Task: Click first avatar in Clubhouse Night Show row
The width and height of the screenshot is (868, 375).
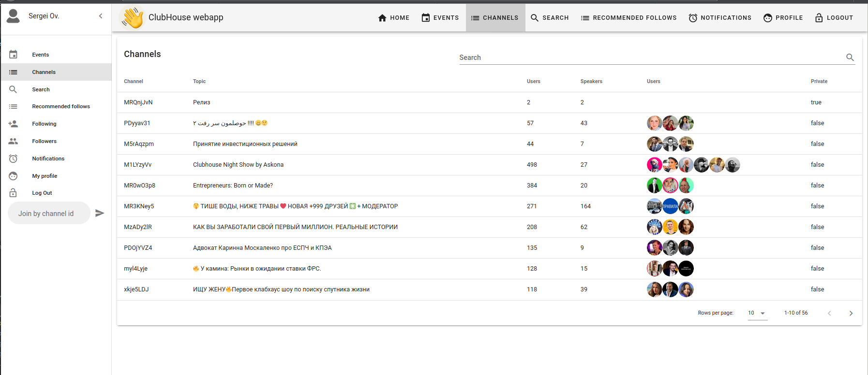Action: click(655, 165)
